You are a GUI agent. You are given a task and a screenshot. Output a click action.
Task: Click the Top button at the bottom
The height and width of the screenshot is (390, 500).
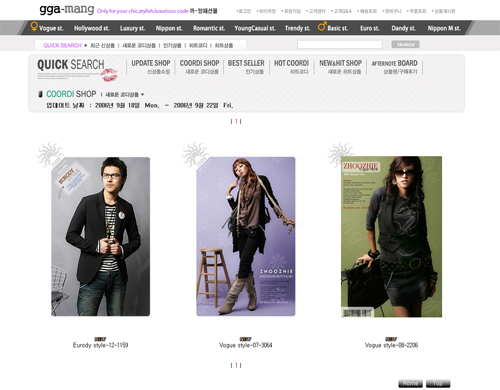coord(438,383)
